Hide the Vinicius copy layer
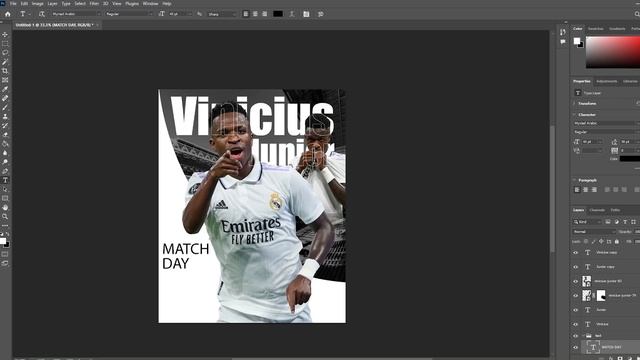This screenshot has height=360, width=640. [576, 253]
